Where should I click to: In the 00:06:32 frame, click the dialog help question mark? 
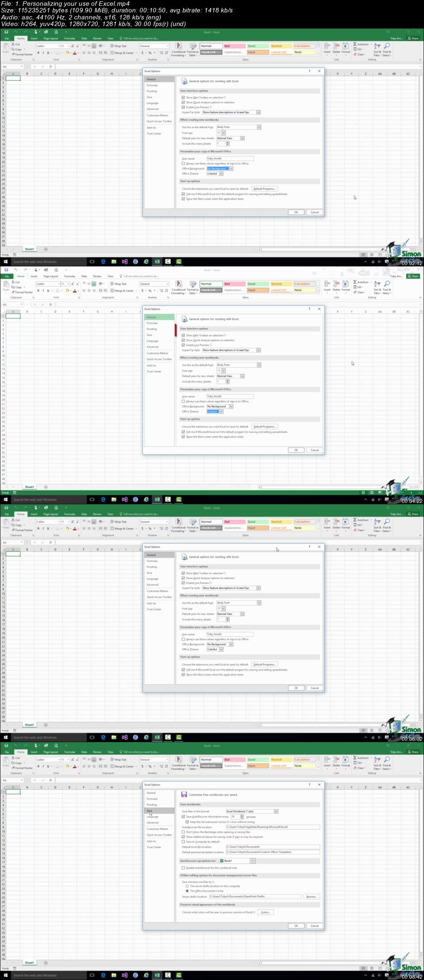click(x=309, y=547)
